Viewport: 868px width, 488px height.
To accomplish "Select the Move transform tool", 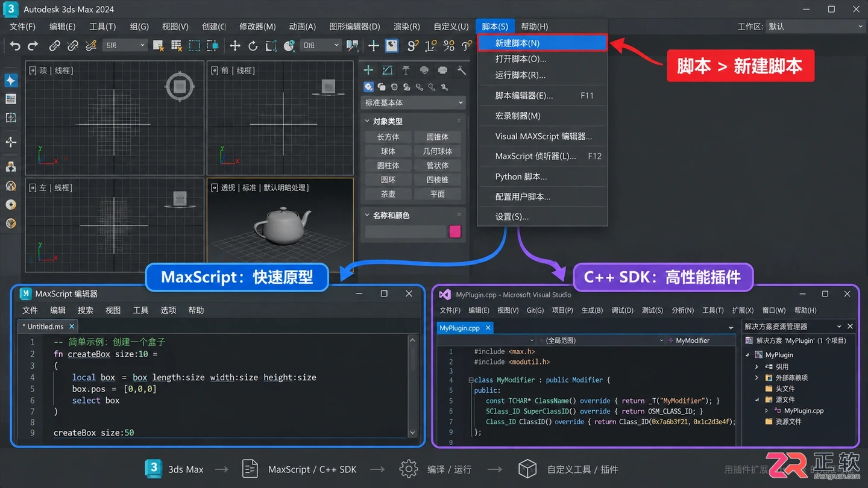I will 235,46.
